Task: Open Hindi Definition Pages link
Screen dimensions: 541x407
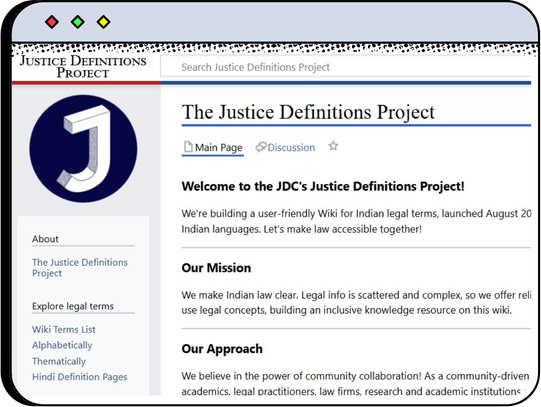Action: (80, 377)
